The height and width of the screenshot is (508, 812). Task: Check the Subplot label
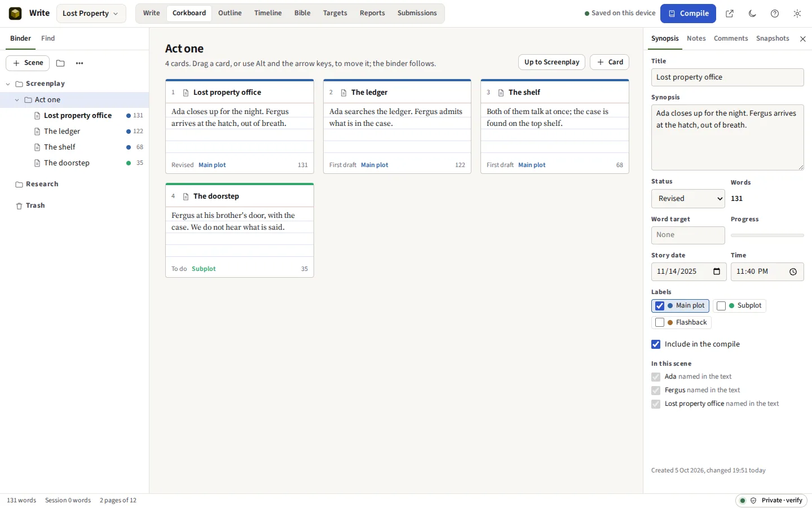[721, 306]
